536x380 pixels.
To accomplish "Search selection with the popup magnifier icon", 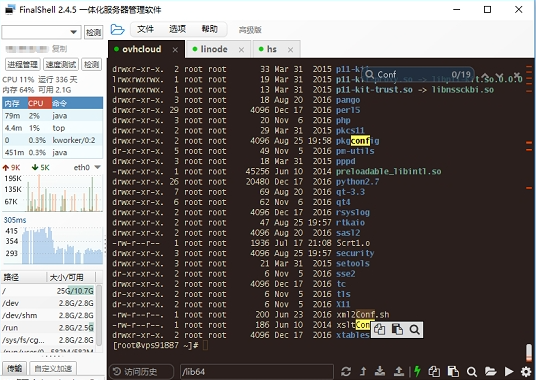I will (415, 330).
